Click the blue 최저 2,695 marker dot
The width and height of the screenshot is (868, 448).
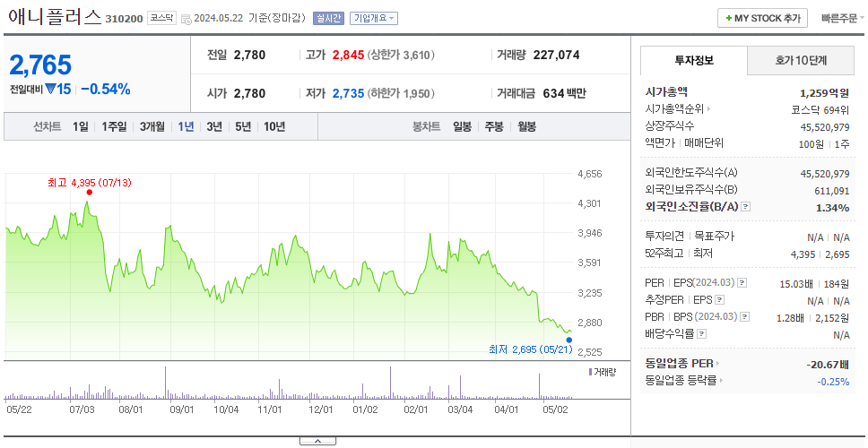tap(569, 340)
